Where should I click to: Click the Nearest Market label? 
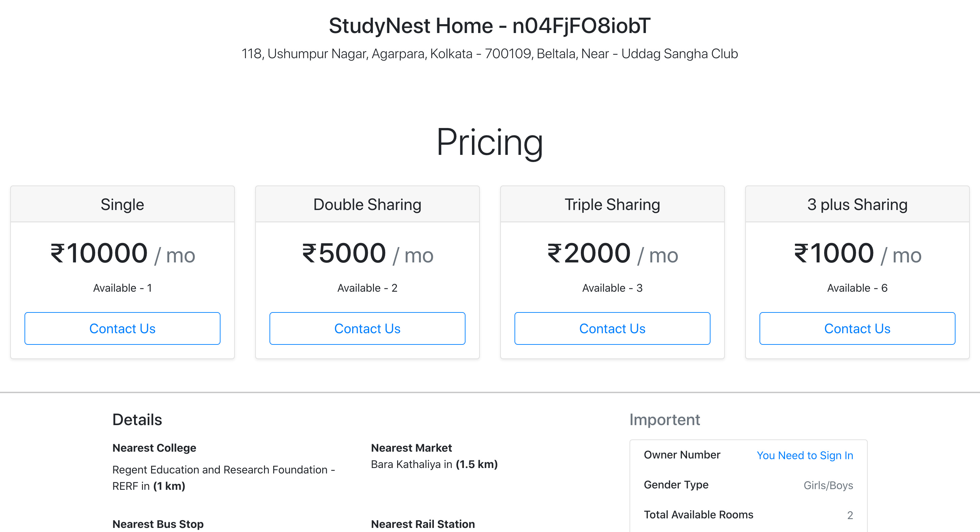coord(411,448)
